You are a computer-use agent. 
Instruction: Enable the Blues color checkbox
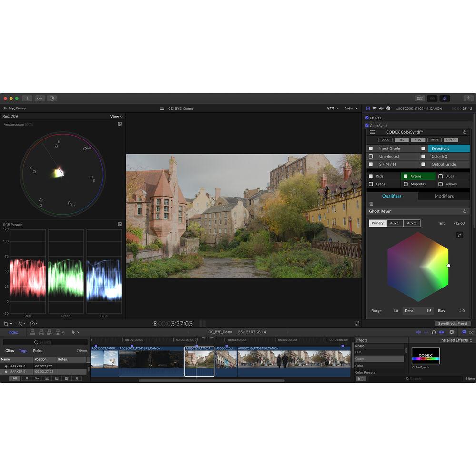pos(440,176)
